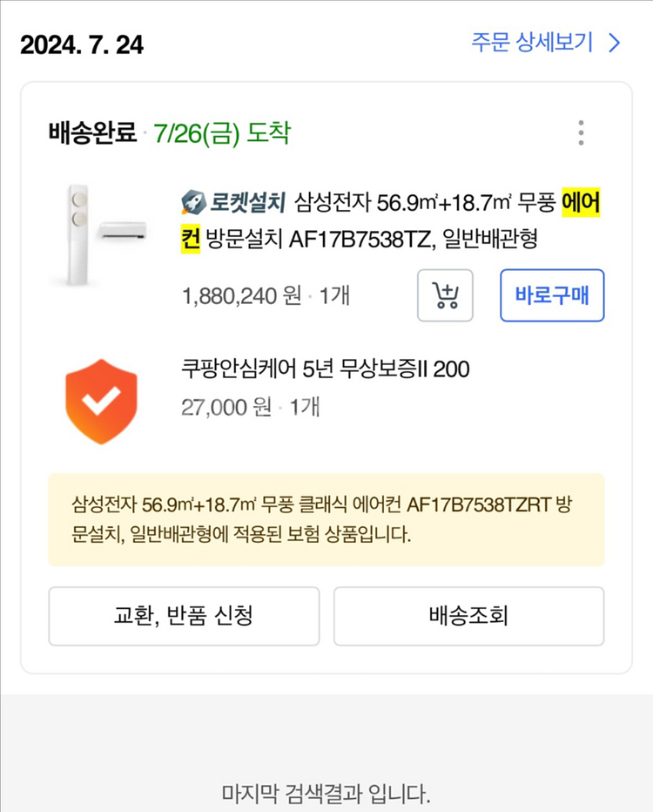The width and height of the screenshot is (653, 812).
Task: Click the chevron beside 주문 상세보기
Action: [615, 43]
